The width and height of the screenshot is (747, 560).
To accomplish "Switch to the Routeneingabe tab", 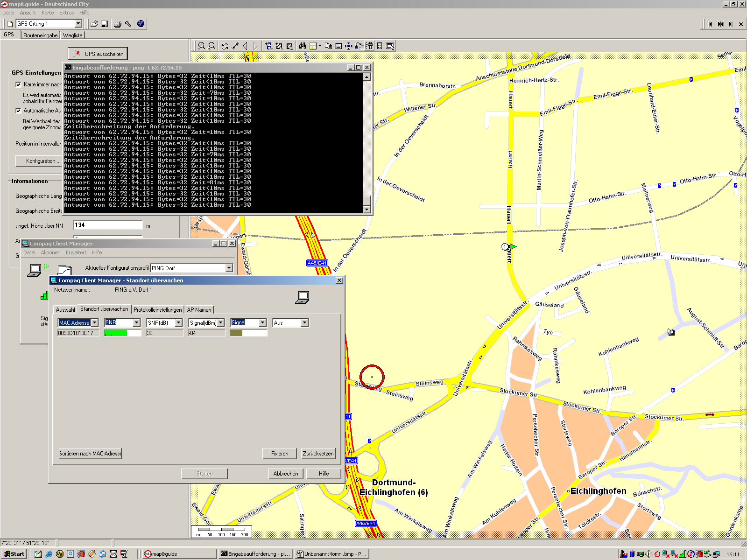I will [41, 35].
